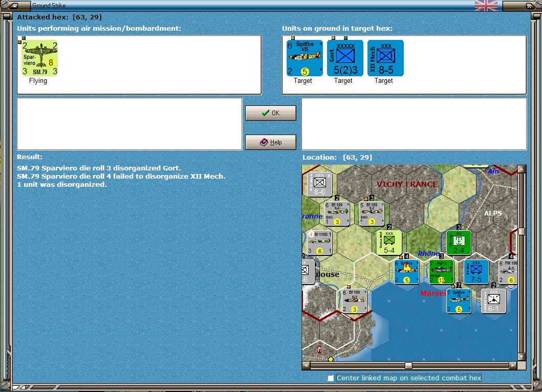Select the SM.79 Sparviero flying unit counter

tap(40, 58)
